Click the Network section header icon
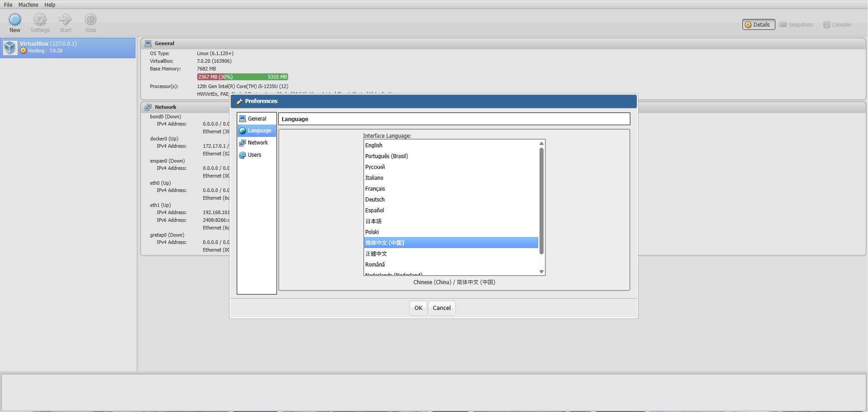This screenshot has width=868, height=412. (148, 108)
